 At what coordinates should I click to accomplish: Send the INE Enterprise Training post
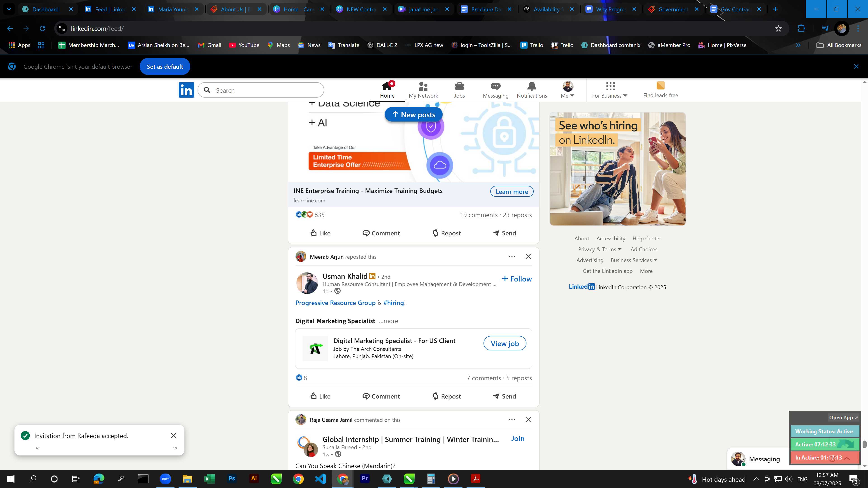[505, 233]
